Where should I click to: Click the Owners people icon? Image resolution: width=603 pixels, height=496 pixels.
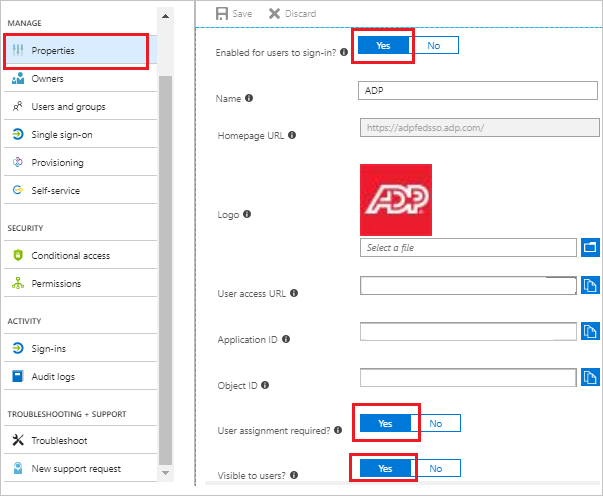pos(18,78)
